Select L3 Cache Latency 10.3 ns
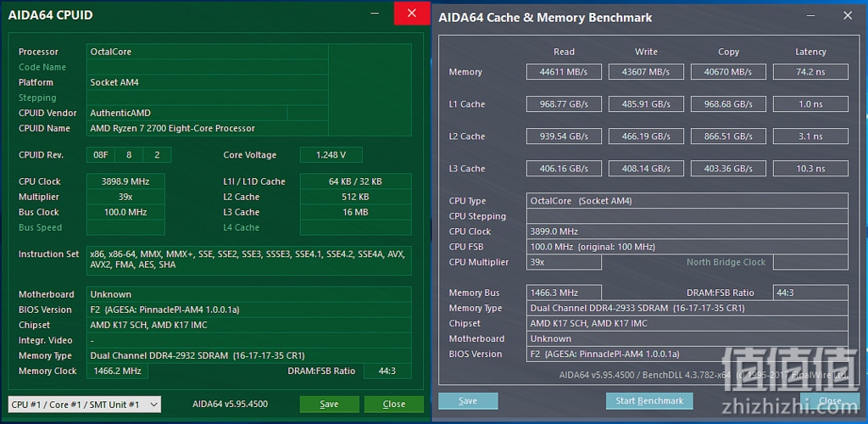Viewport: 868px width, 424px height. pos(810,168)
